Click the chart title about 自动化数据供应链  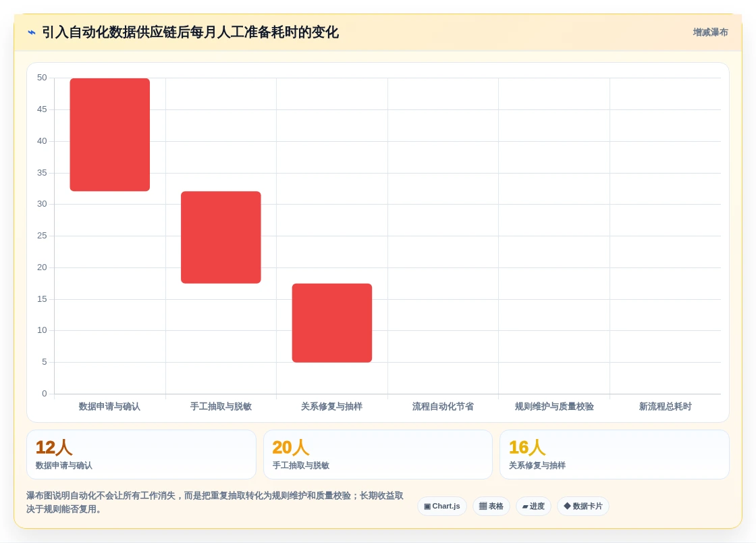190,32
